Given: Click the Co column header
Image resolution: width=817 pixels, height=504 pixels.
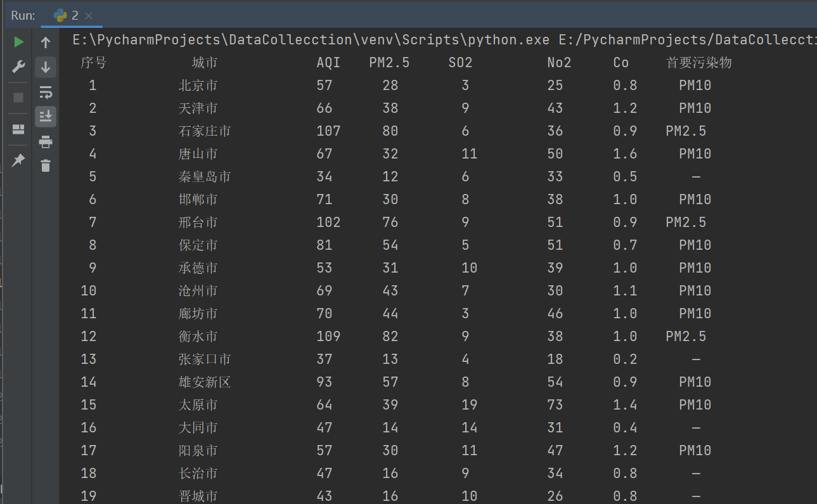Looking at the screenshot, I should 621,63.
